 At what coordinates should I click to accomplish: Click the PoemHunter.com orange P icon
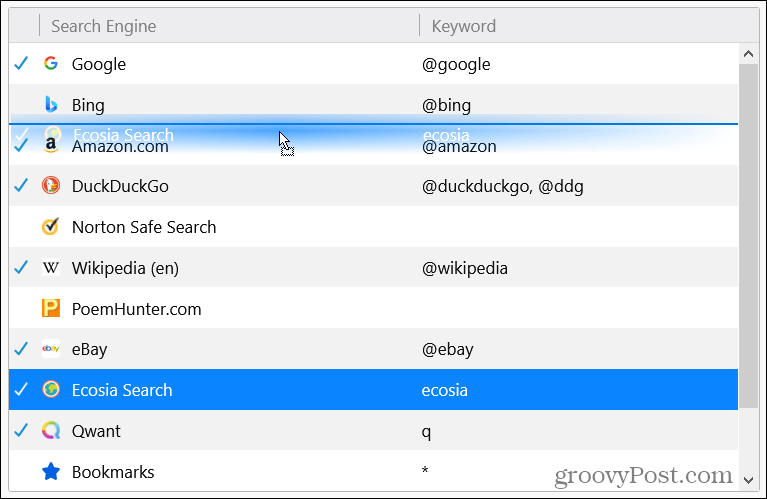coord(51,308)
